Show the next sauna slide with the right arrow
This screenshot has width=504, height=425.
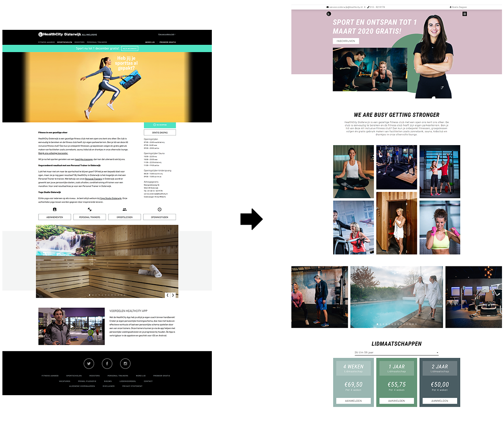[173, 295]
